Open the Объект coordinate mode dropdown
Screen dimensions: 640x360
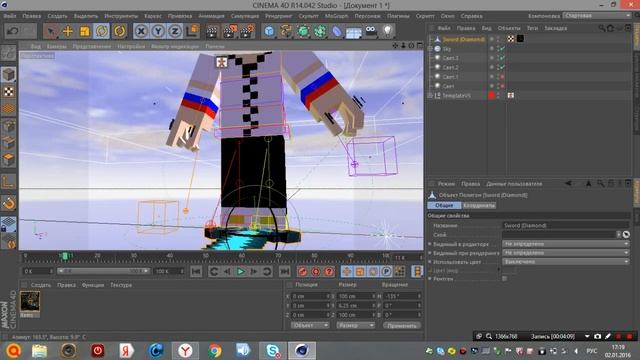pyautogui.click(x=310, y=325)
